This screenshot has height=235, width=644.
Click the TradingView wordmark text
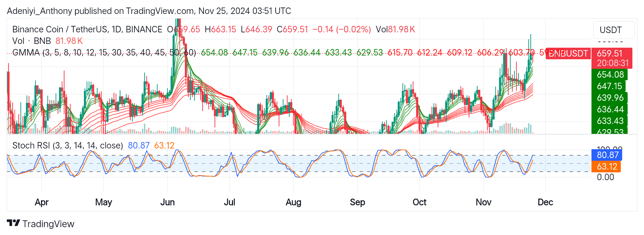[x=48, y=224]
